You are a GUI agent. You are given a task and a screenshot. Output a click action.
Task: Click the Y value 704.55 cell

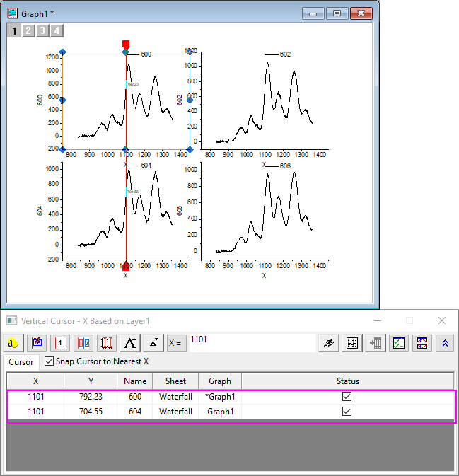click(91, 412)
